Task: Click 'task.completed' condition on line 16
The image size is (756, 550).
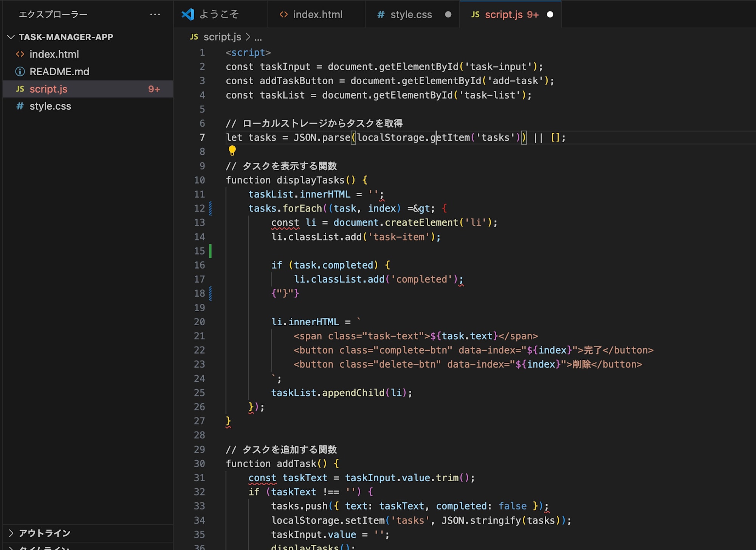Action: pyautogui.click(x=333, y=265)
